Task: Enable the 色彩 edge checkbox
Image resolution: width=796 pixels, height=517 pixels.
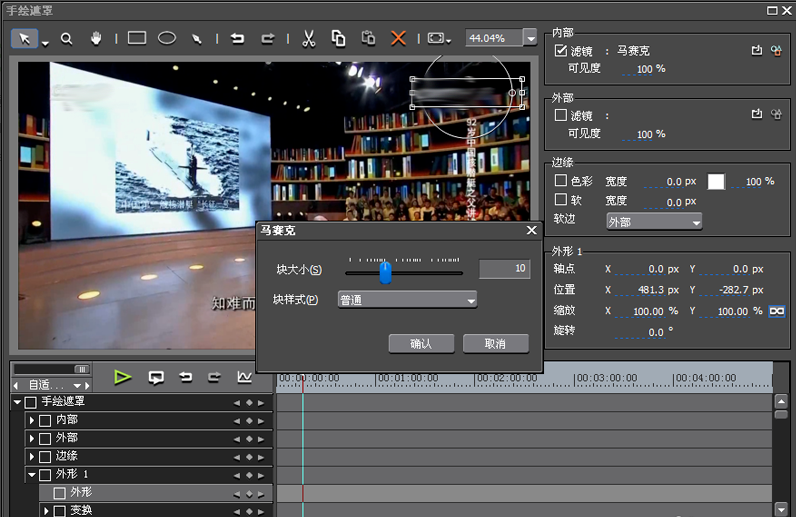Action: [561, 181]
